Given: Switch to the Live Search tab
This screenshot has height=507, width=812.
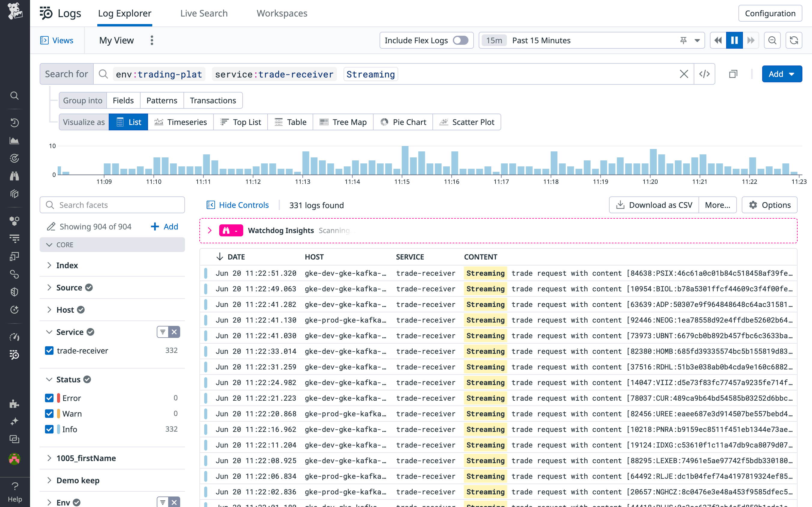Looking at the screenshot, I should tap(204, 13).
